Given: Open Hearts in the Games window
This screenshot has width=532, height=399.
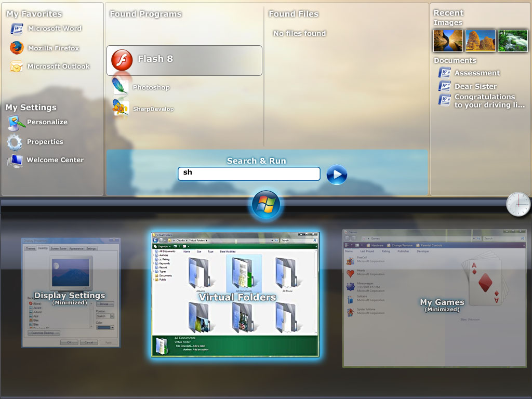Looking at the screenshot, I should tap(365, 272).
